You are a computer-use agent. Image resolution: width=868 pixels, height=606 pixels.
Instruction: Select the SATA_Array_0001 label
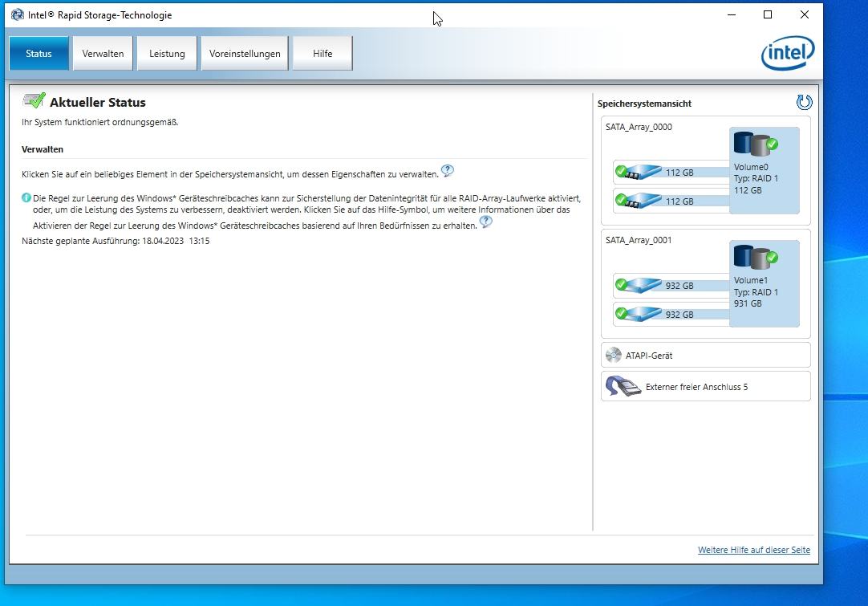(639, 240)
